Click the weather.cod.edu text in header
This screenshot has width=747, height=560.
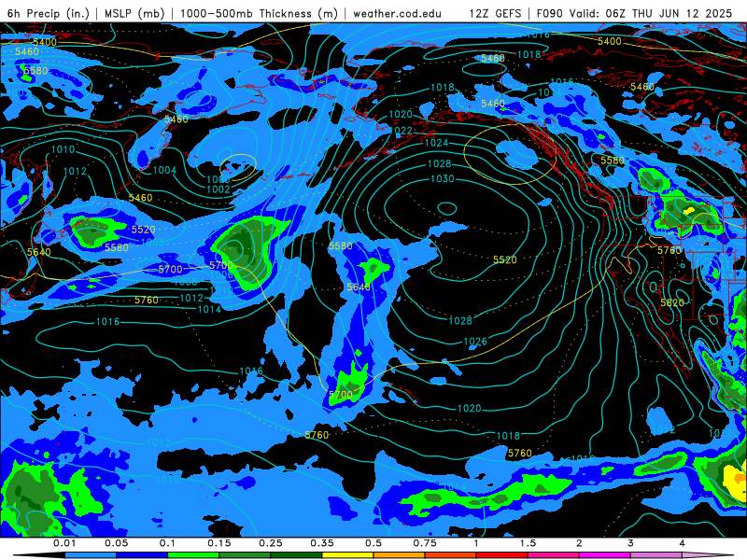[397, 13]
